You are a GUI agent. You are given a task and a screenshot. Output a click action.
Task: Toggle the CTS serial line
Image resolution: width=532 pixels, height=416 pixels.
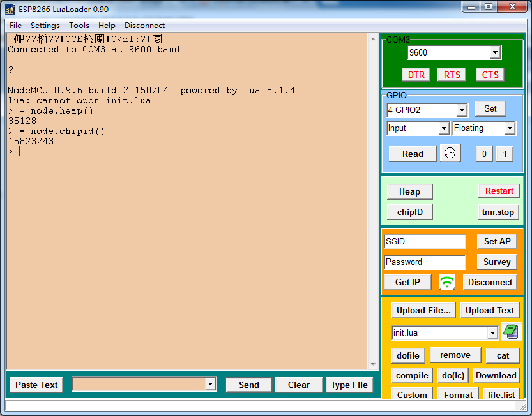point(489,74)
